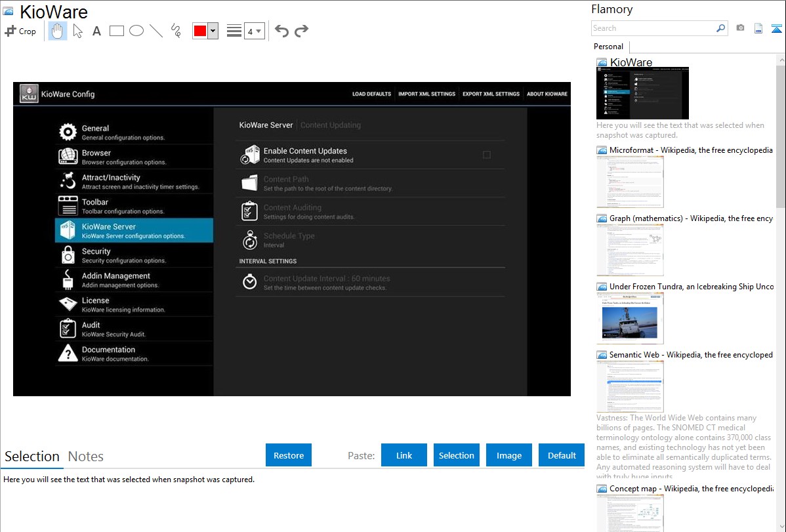The width and height of the screenshot is (786, 532).
Task: Click the Flamory app icon beside the KioWare title
Action: [8, 11]
